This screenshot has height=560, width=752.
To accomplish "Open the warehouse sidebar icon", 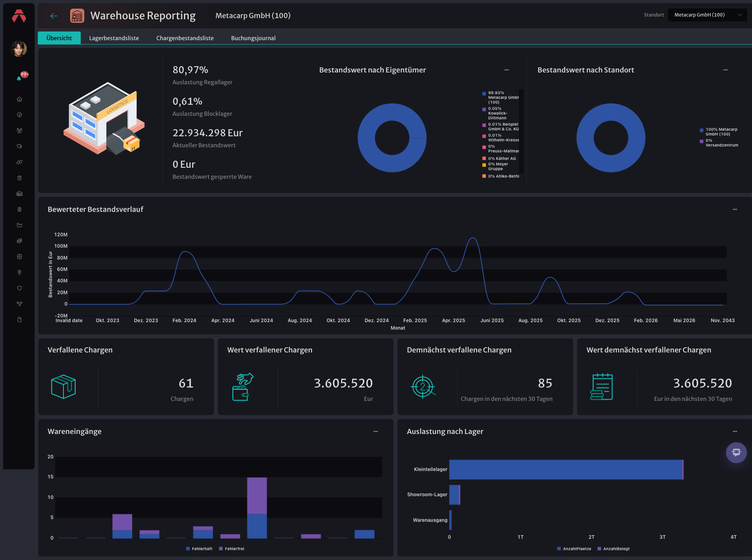I will (19, 194).
